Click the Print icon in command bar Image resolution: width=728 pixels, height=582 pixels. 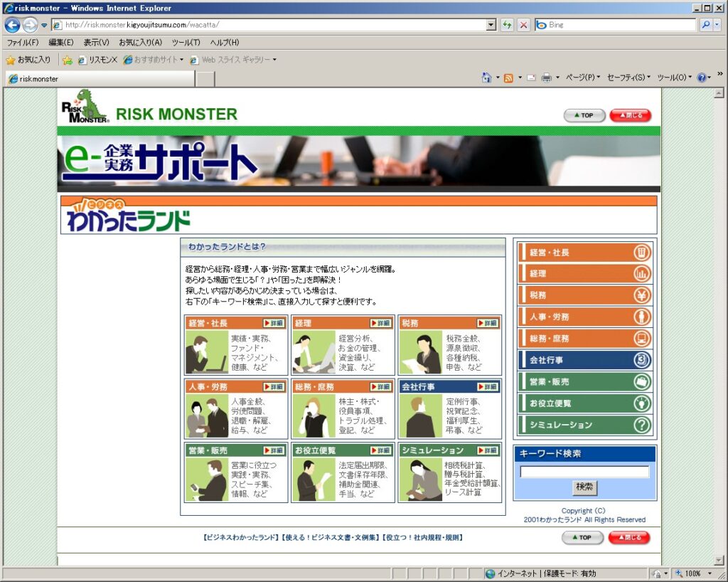[546, 78]
